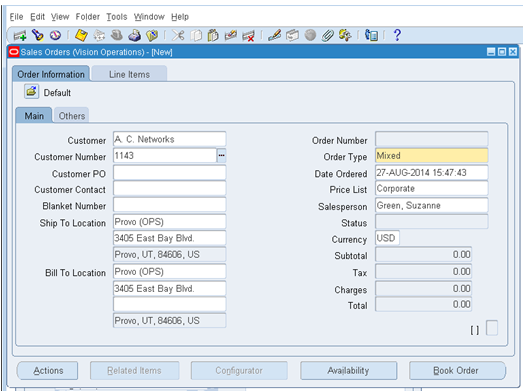Click the Currency field showing USD
This screenshot has width=523, height=392.
point(387,238)
